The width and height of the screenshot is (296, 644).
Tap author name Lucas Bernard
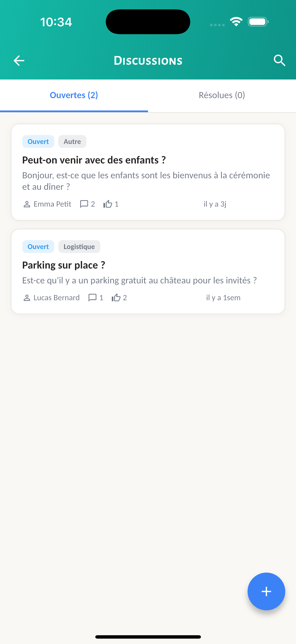pos(57,298)
